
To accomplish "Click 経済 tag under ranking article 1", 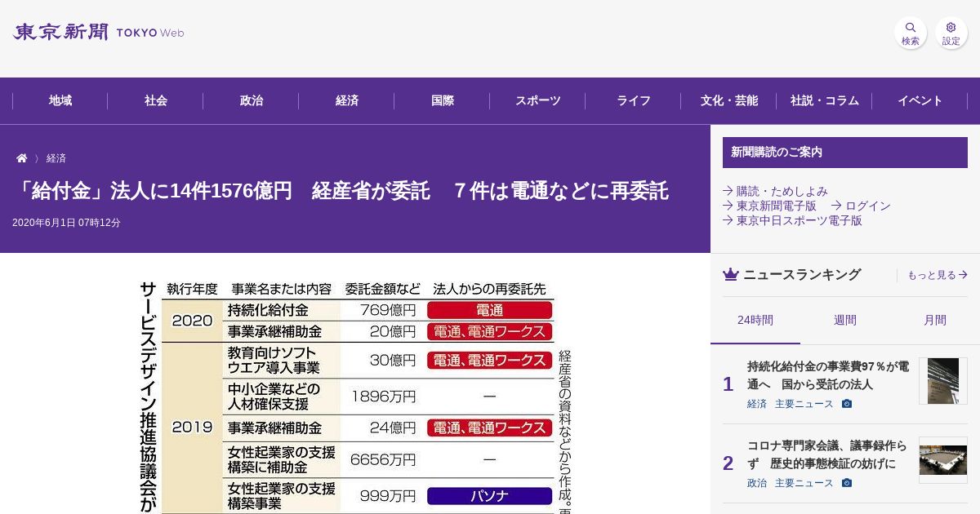I will coord(757,404).
